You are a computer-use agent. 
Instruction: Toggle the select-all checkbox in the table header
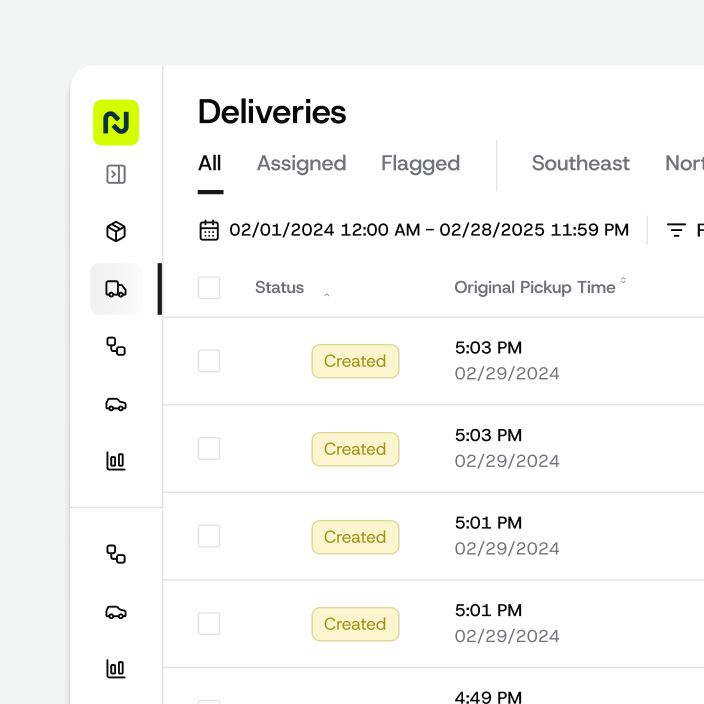click(209, 288)
